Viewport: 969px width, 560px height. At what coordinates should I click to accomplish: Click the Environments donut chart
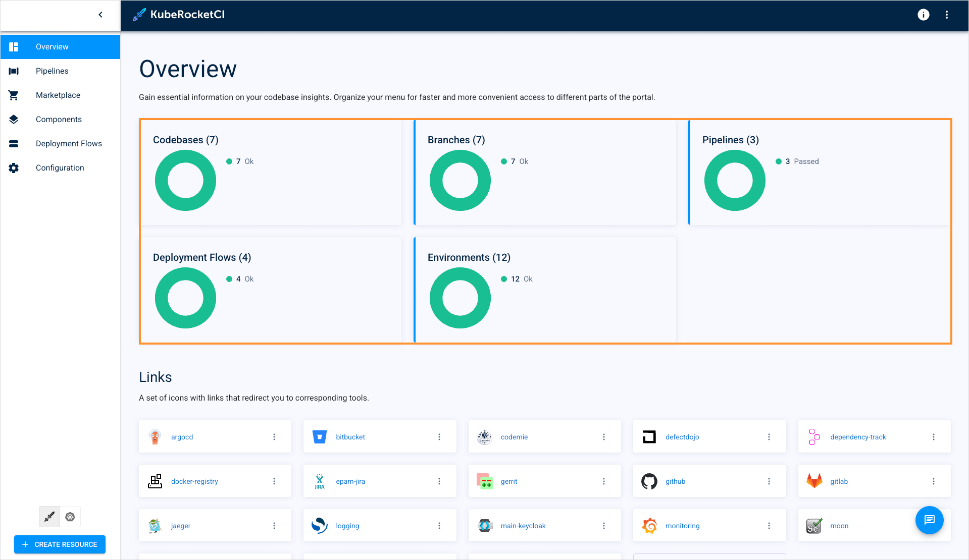pos(460,298)
